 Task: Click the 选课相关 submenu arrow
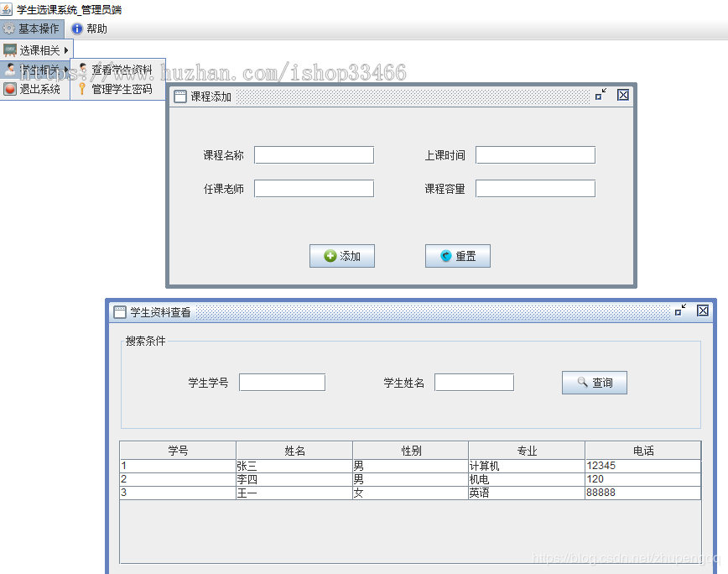pos(66,50)
